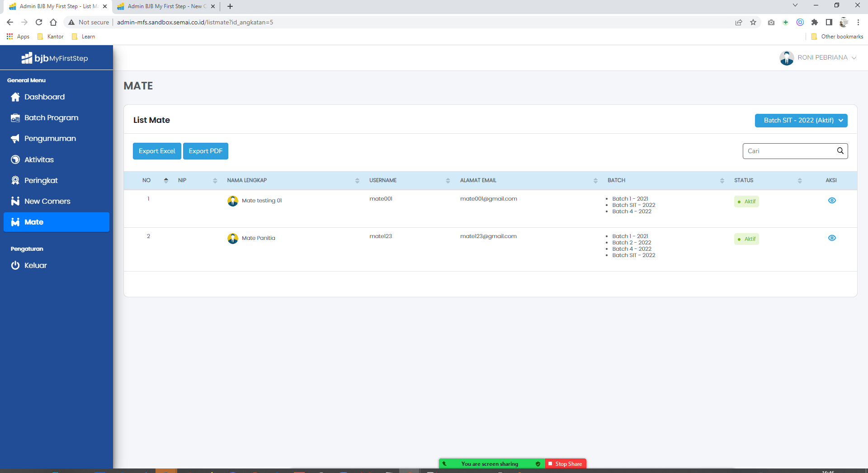Screen dimensions: 868x473
Task: Click the blue circular extension icon
Action: tap(800, 22)
